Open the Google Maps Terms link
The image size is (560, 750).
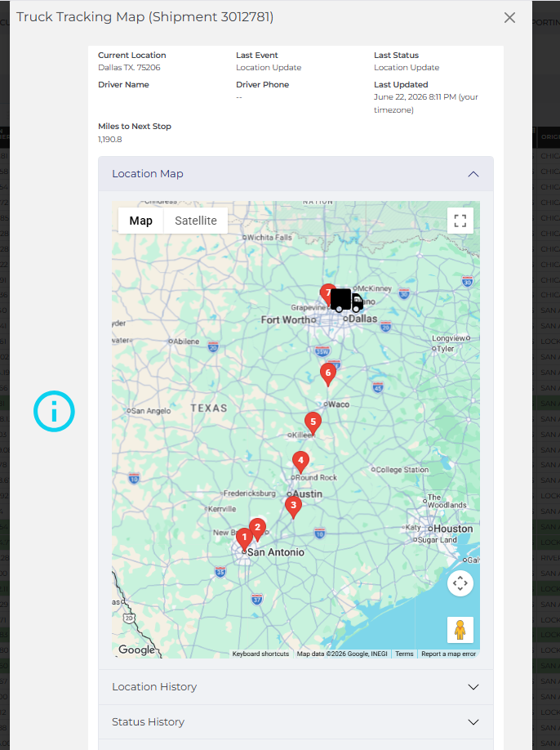(404, 654)
